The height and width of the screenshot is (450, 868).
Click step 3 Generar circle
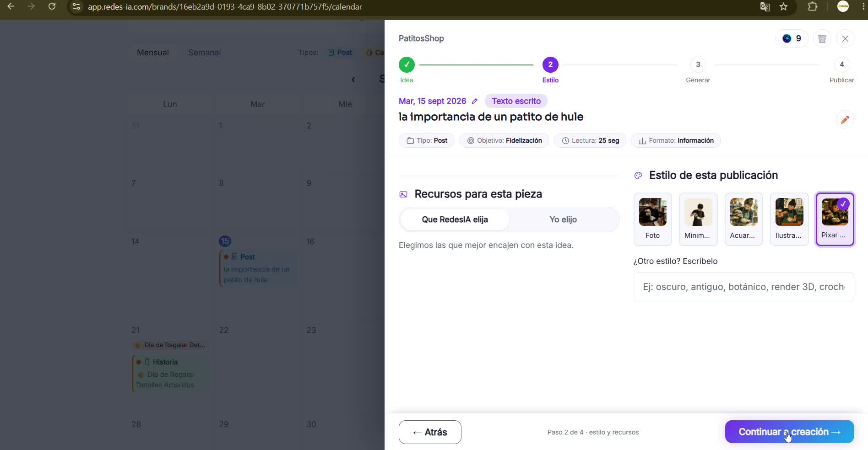point(698,65)
